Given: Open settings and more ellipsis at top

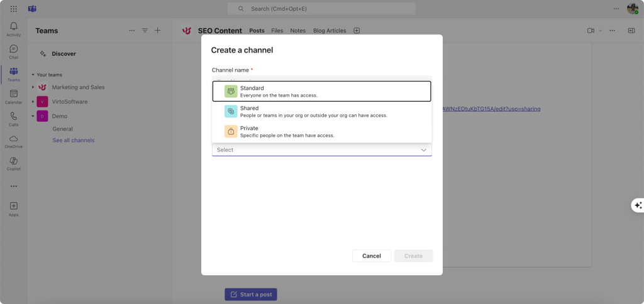Looking at the screenshot, I should click(x=616, y=9).
